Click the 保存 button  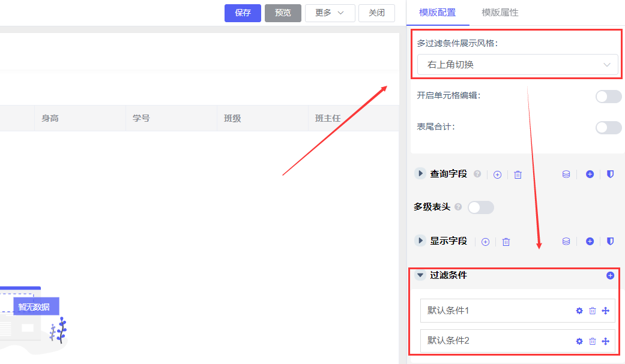243,13
